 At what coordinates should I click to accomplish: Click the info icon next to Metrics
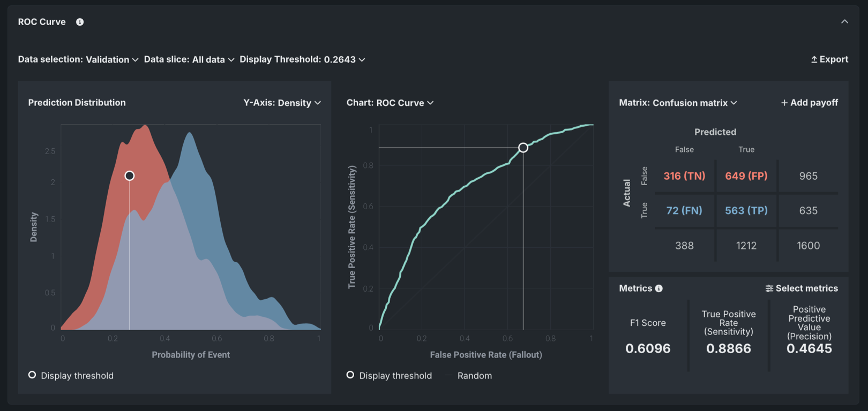(x=659, y=288)
